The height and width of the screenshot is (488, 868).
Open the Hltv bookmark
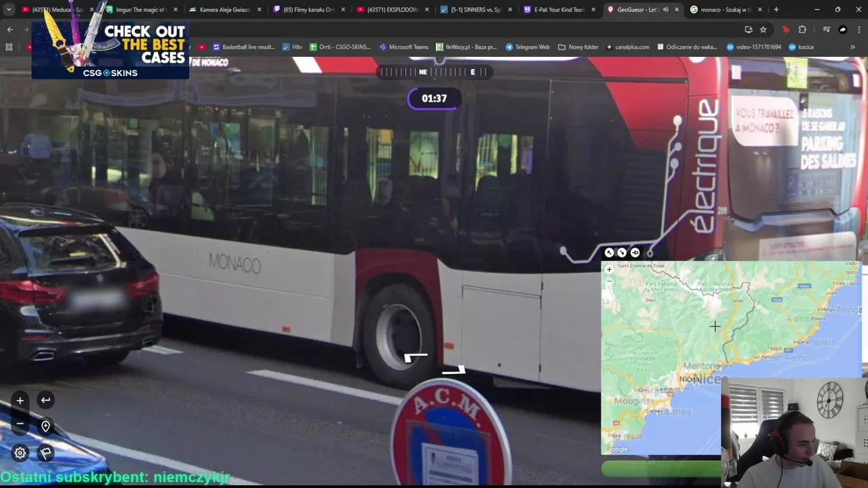tap(292, 47)
